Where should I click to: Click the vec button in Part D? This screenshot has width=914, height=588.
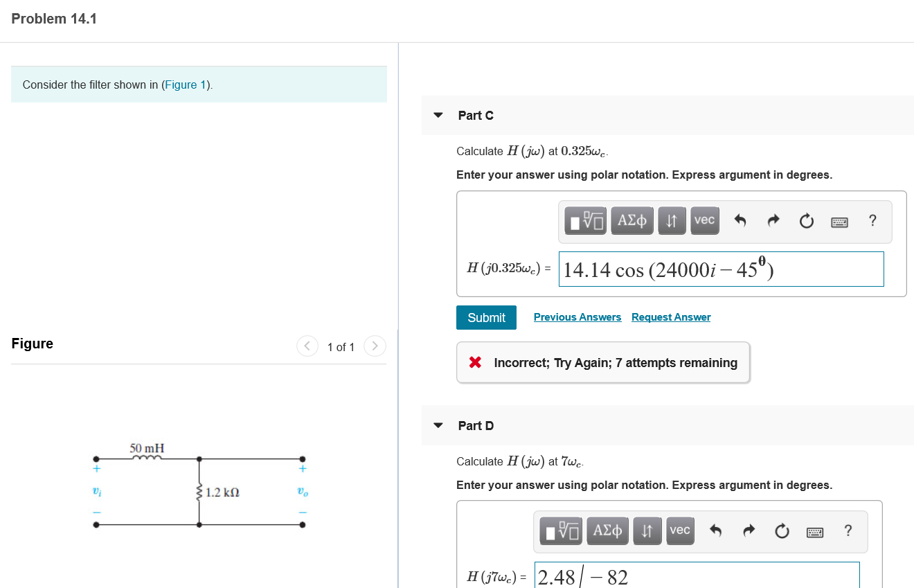[x=680, y=531]
